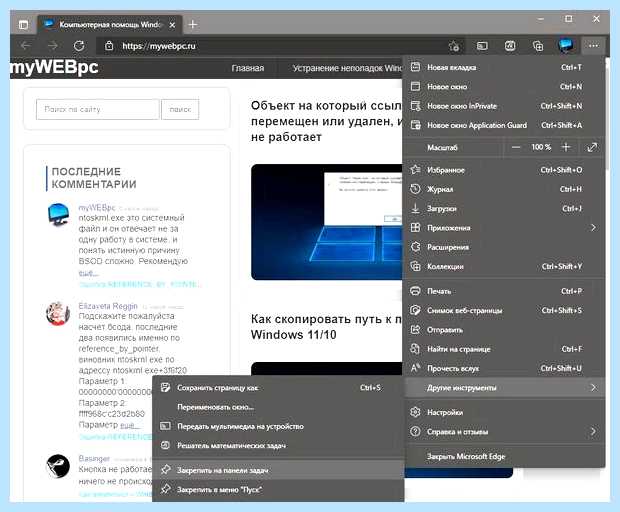The height and width of the screenshot is (512, 620).
Task: Open Загрузки downloads entry
Action: pyautogui.click(x=503, y=208)
